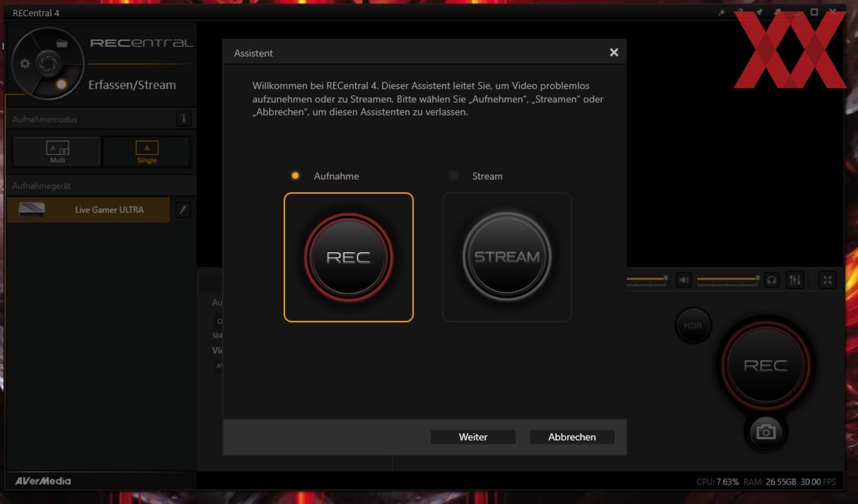
Task: Click the Aufnahmemodus info icon
Action: point(184,119)
